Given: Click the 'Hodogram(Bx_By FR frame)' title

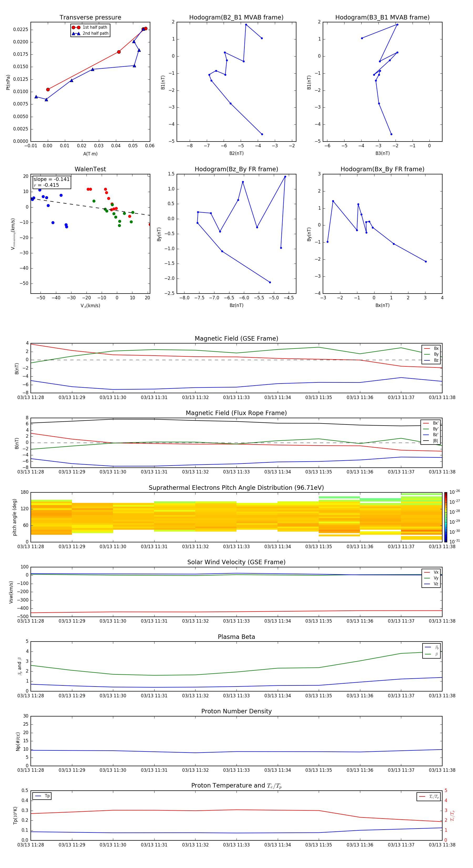Looking at the screenshot, I should [382, 169].
